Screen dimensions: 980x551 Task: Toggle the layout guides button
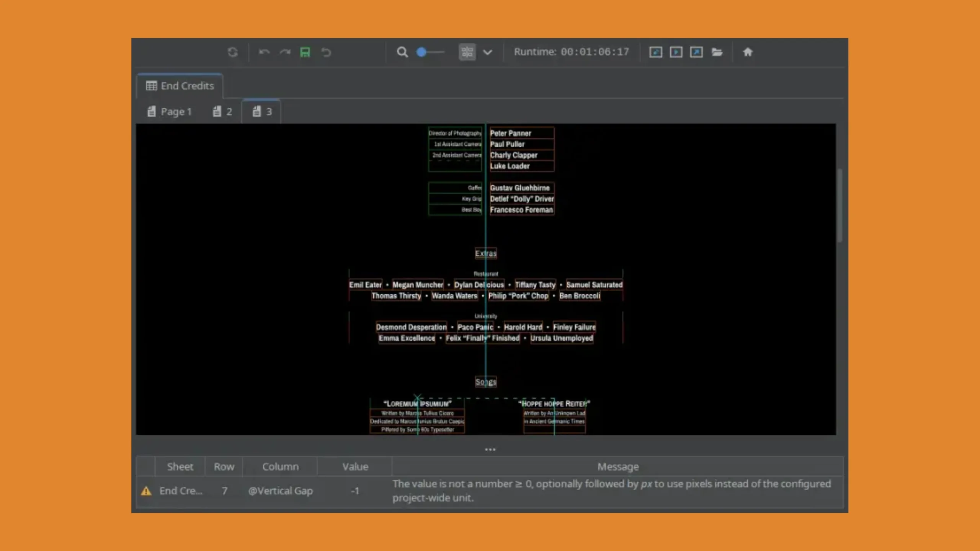coord(467,52)
